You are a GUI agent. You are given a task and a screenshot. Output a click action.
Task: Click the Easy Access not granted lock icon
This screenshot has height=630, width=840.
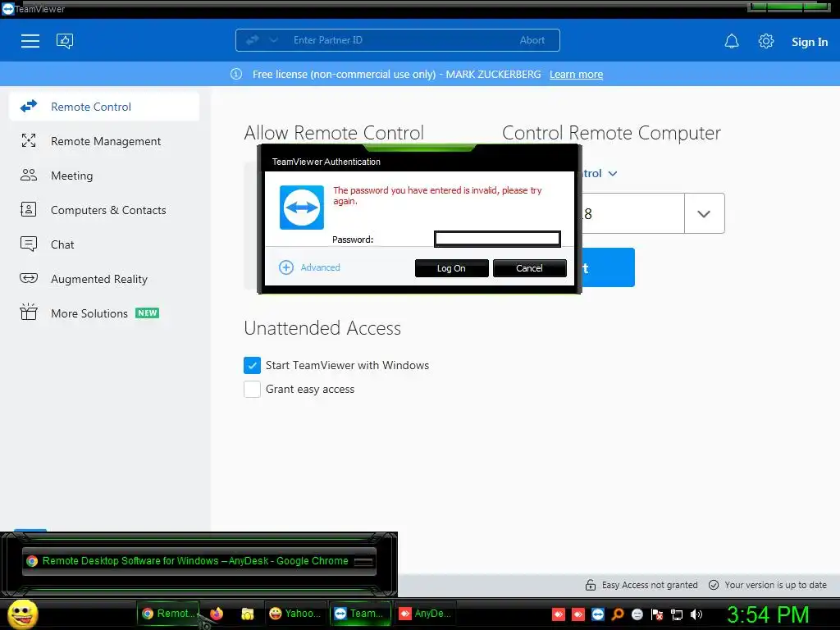(x=591, y=585)
